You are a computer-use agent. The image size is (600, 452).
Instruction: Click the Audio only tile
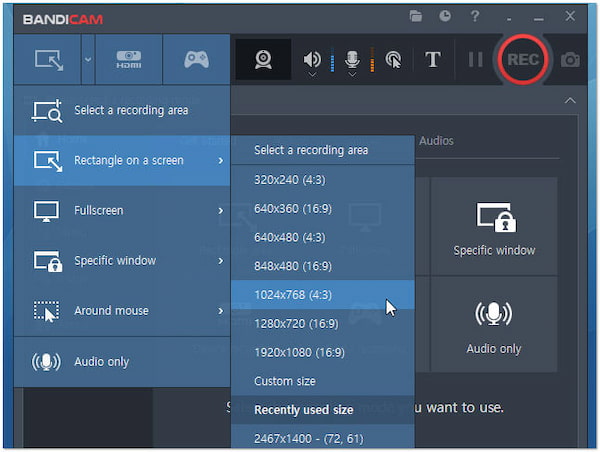pyautogui.click(x=494, y=325)
